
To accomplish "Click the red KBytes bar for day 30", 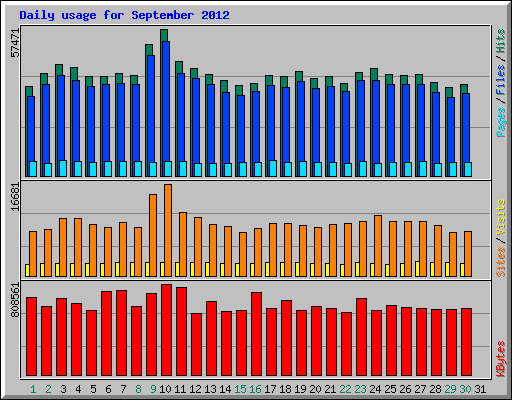I will point(466,342).
